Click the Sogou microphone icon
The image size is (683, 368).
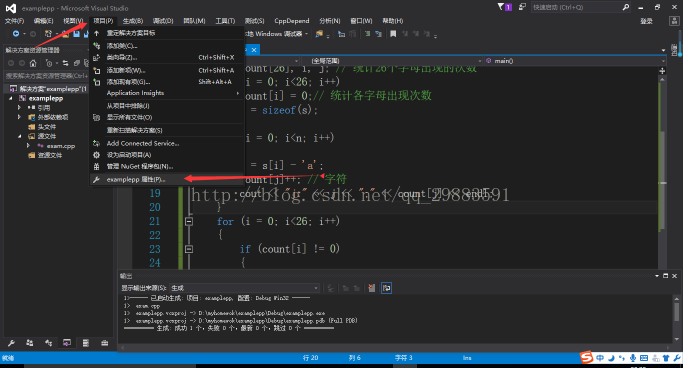(x=632, y=358)
